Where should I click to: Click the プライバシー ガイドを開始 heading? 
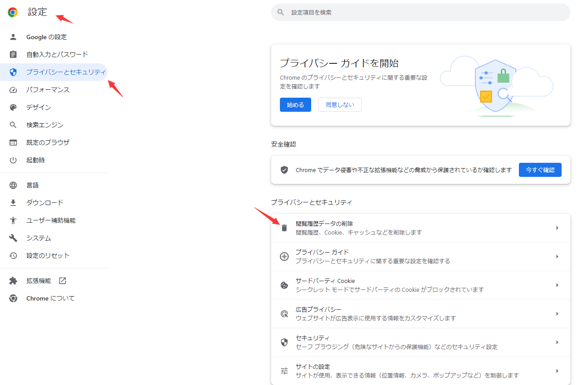tap(339, 63)
